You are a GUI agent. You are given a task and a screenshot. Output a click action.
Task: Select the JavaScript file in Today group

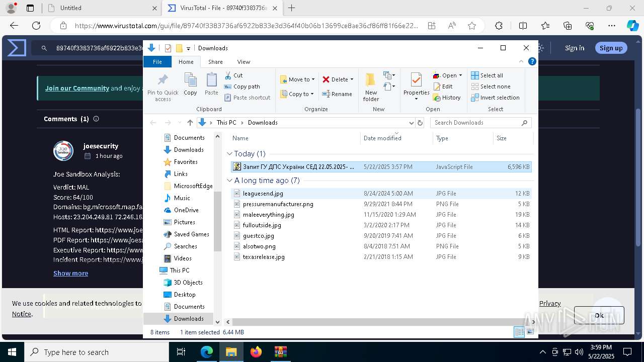click(x=381, y=167)
